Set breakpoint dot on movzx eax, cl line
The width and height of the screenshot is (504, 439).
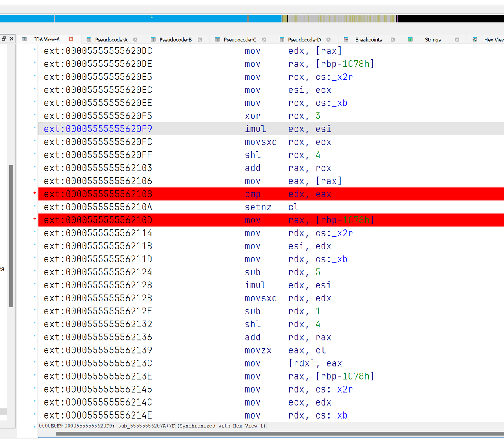point(35,349)
